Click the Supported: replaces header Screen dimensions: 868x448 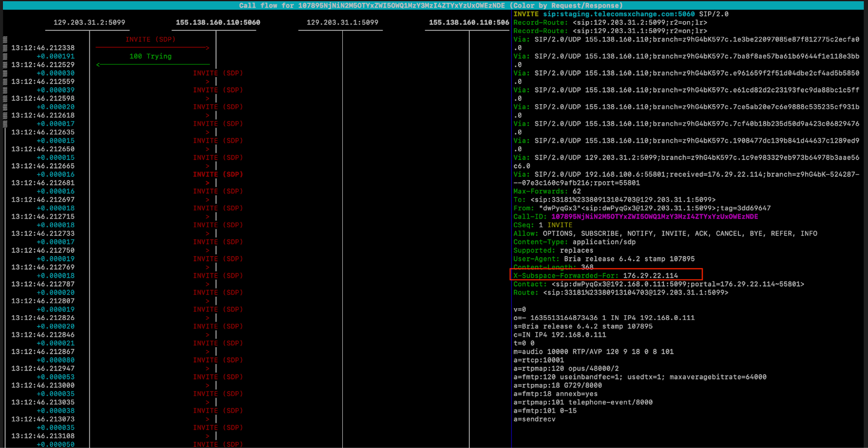click(x=553, y=251)
